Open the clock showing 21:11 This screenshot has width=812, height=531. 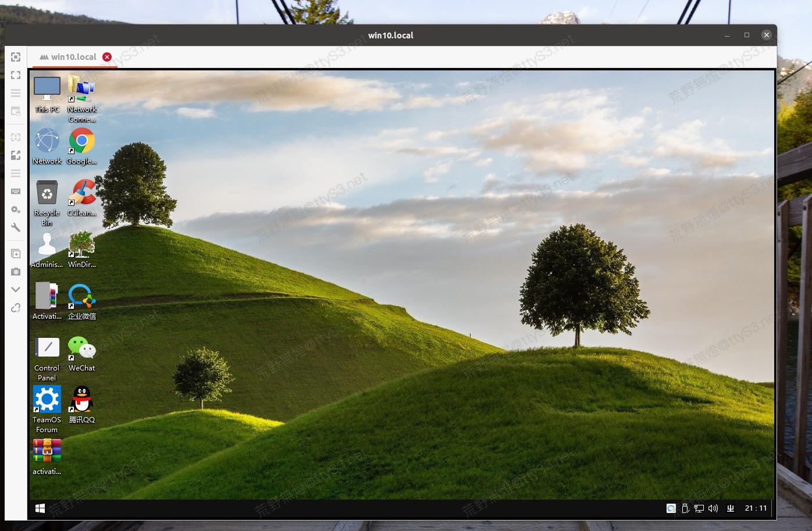click(x=756, y=508)
